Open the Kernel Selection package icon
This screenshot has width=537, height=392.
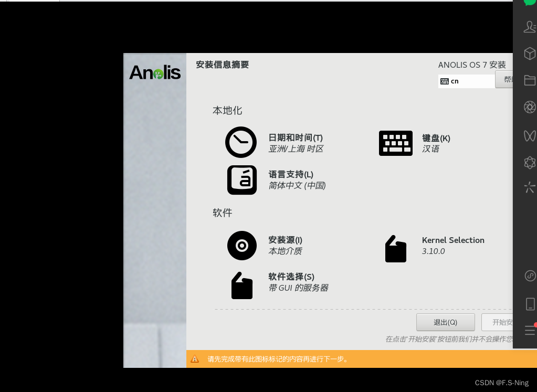[x=396, y=249]
